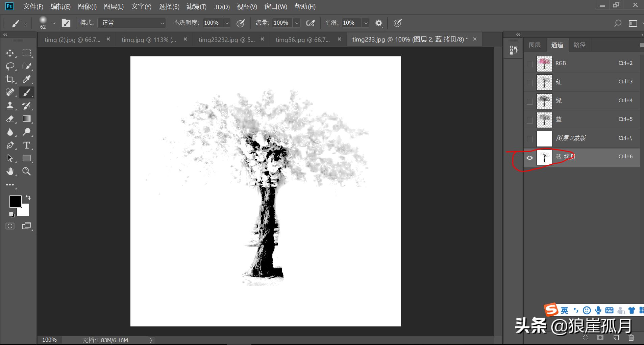Expand the 不透明度 opacity dropdown arrow
644x345 pixels.
click(227, 23)
